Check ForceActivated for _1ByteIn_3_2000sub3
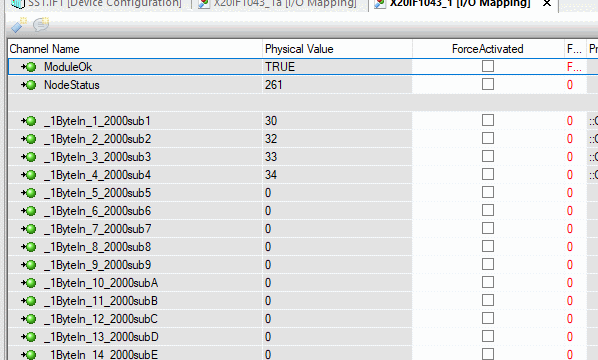This screenshot has width=598, height=360. [488, 156]
